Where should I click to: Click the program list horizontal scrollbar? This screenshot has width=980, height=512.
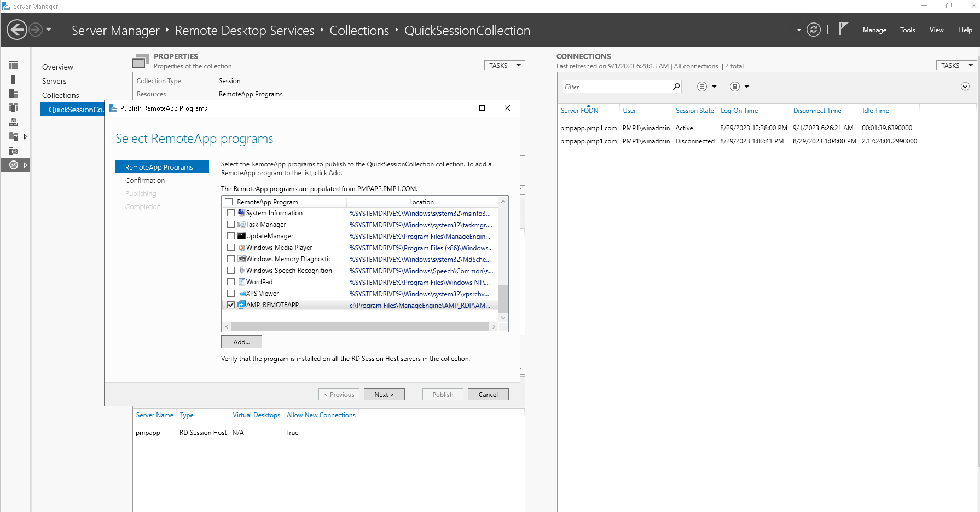(x=360, y=327)
